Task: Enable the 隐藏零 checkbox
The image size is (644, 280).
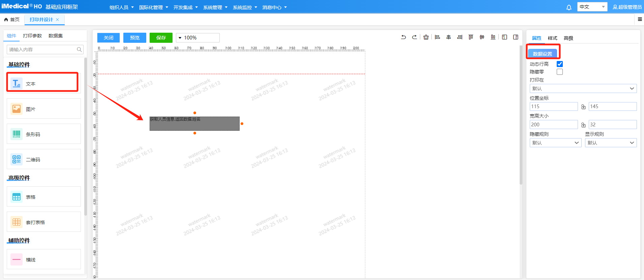Action: click(x=560, y=72)
